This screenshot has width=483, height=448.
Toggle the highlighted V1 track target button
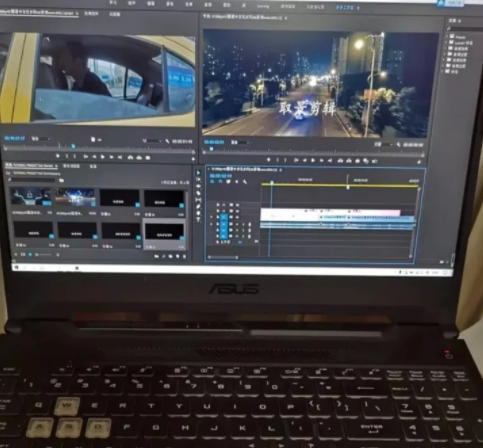(224, 217)
